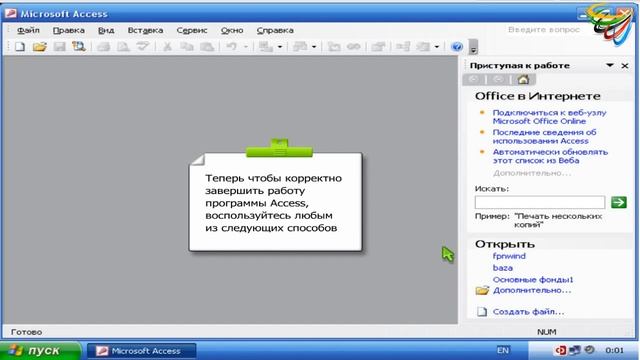Click the New Object toolbar icon

(x=423, y=47)
